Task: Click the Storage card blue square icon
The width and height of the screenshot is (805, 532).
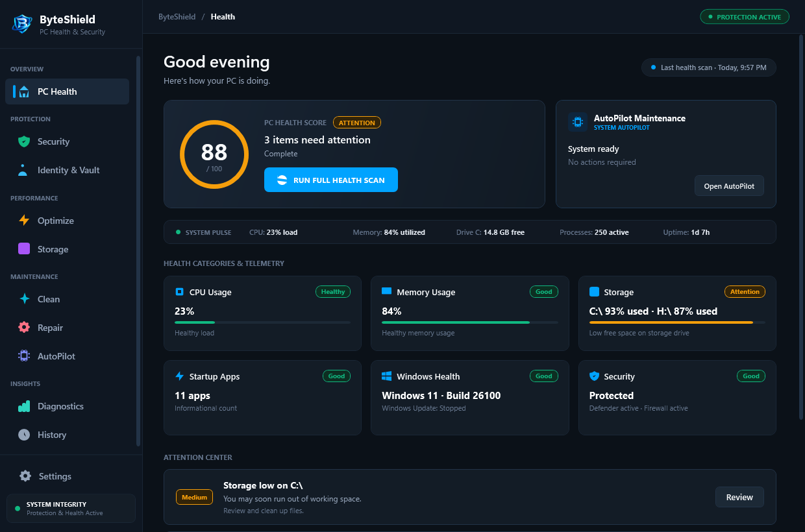Action: [x=594, y=292]
